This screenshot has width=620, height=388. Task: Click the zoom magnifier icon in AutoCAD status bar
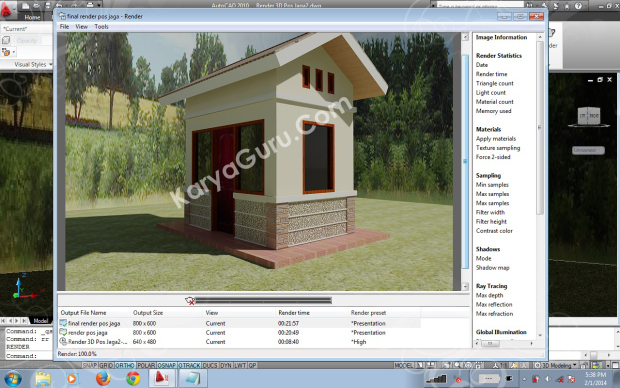tap(457, 365)
